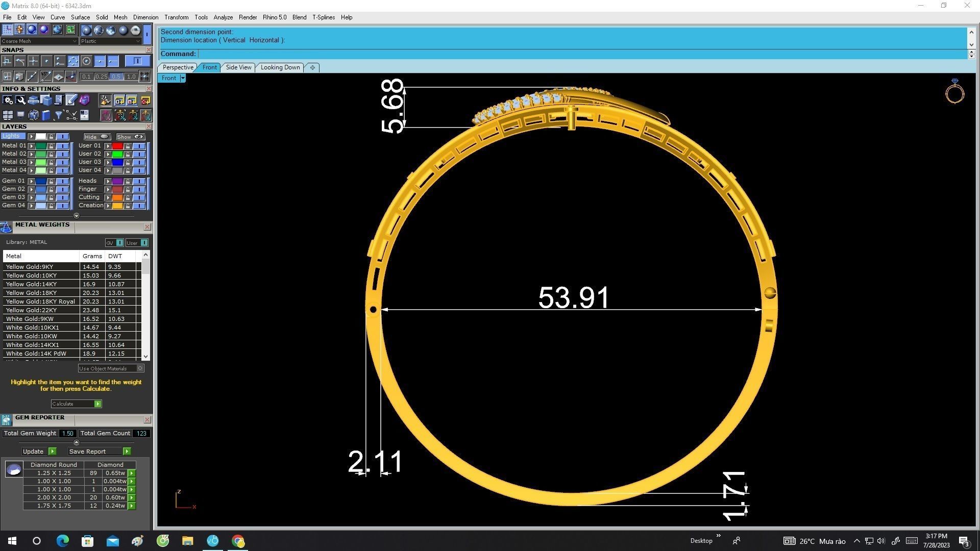Expand the Gem 01 layer arrow
980x551 pixels.
click(31, 181)
